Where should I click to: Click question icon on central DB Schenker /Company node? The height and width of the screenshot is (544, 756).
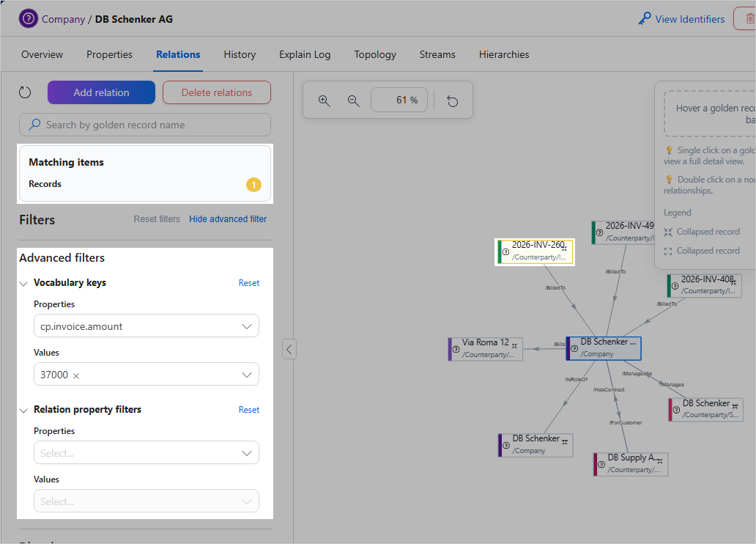[574, 348]
